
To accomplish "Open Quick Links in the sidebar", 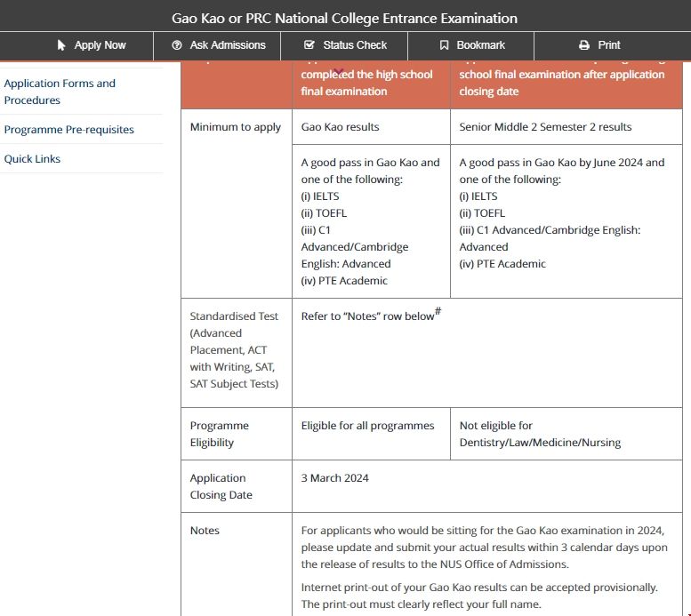I will (x=32, y=159).
